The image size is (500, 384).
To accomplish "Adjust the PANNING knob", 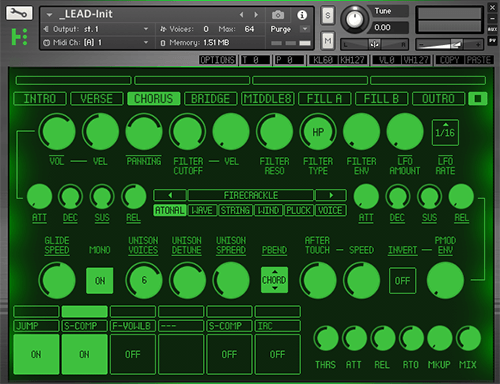I will 144,131.
